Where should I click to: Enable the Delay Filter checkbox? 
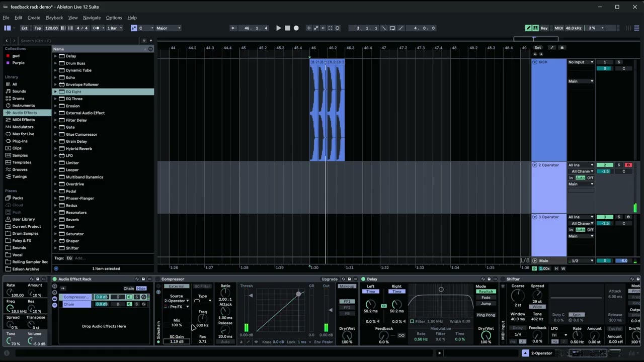[x=412, y=321]
